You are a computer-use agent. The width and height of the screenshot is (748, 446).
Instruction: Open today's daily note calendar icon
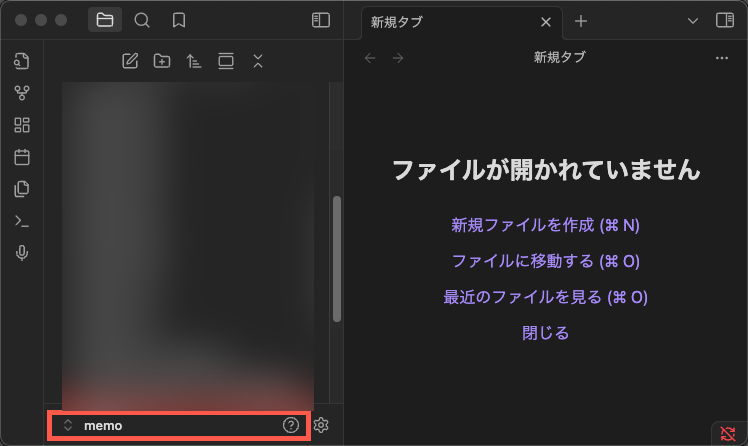coord(21,157)
